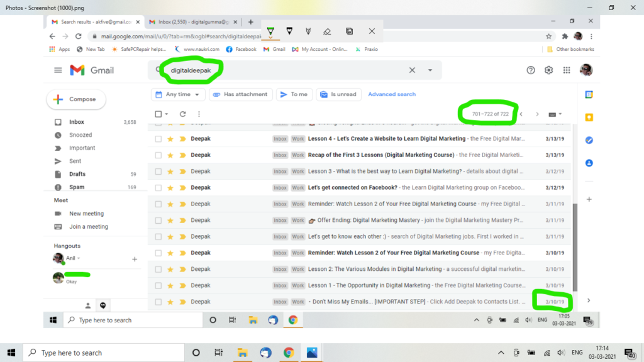This screenshot has width=644, height=362.
Task: Open the select-all conversations dropdown
Action: click(167, 114)
